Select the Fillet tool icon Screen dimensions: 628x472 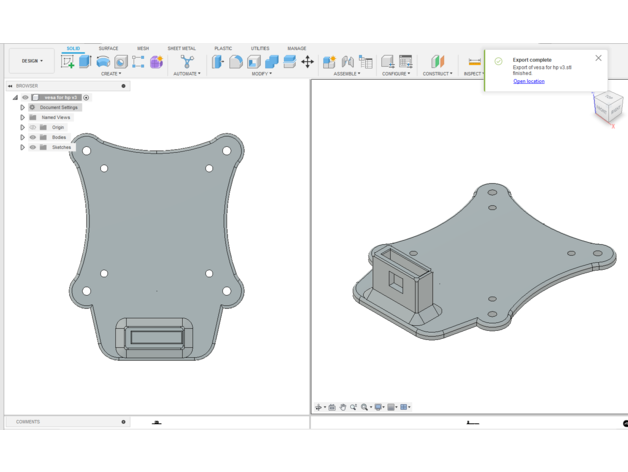[x=236, y=62]
